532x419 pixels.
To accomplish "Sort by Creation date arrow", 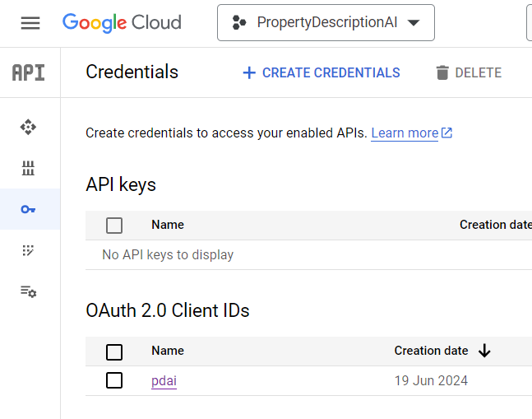I will click(x=484, y=351).
